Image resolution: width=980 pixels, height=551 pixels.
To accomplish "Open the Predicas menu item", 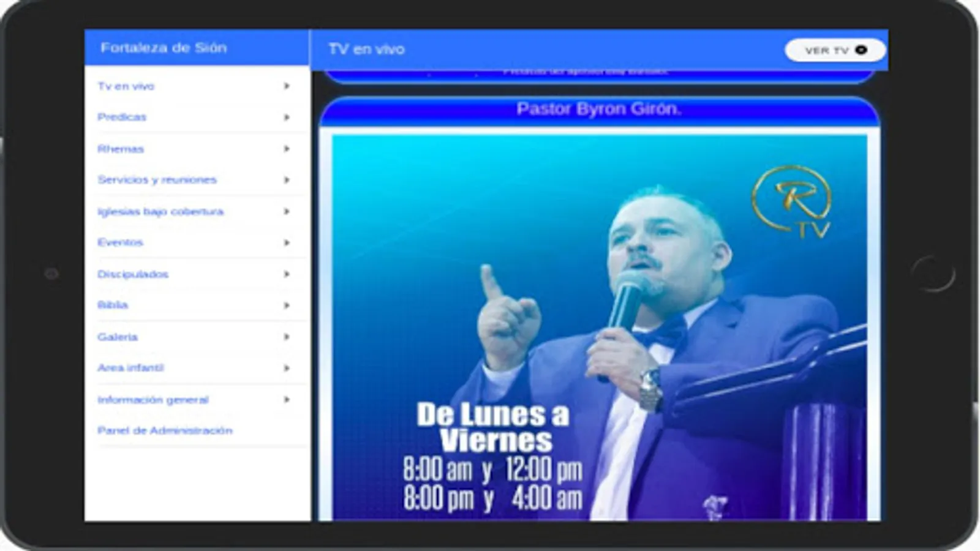I will [x=196, y=117].
